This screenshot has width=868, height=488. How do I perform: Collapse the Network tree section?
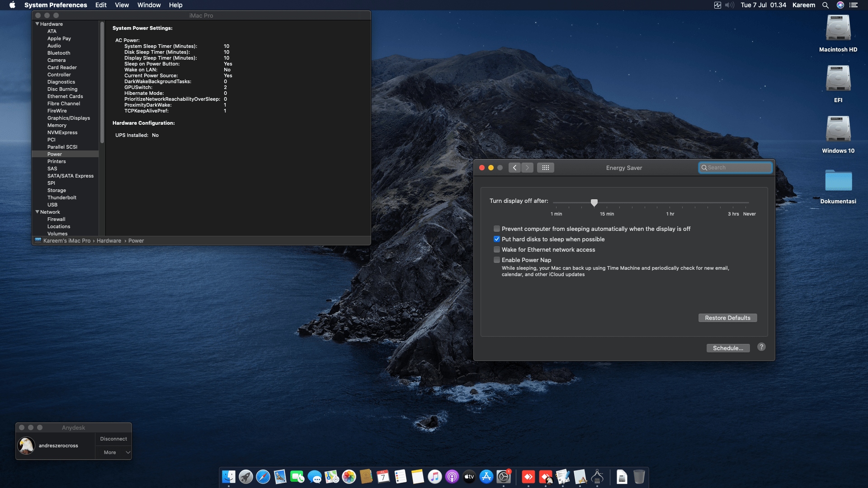tap(37, 212)
